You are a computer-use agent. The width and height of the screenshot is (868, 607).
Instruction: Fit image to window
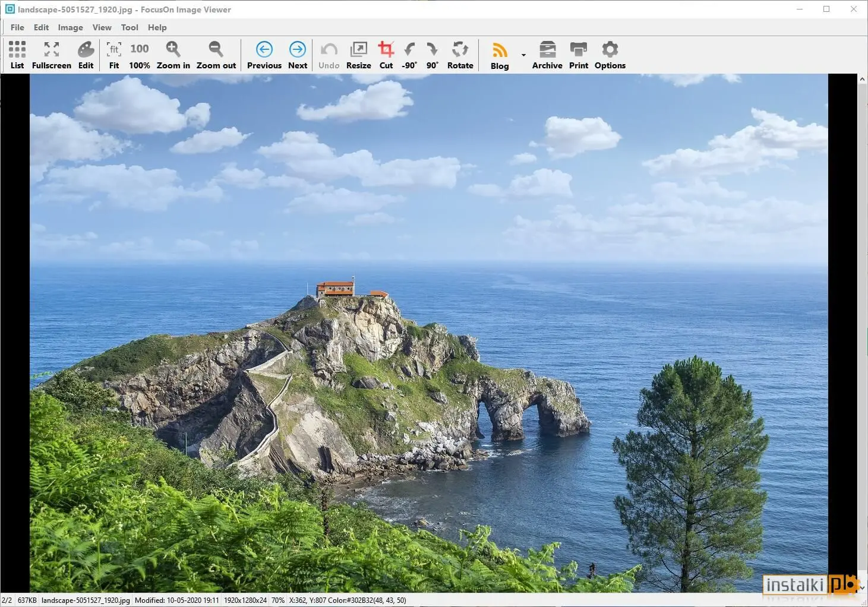(x=114, y=55)
